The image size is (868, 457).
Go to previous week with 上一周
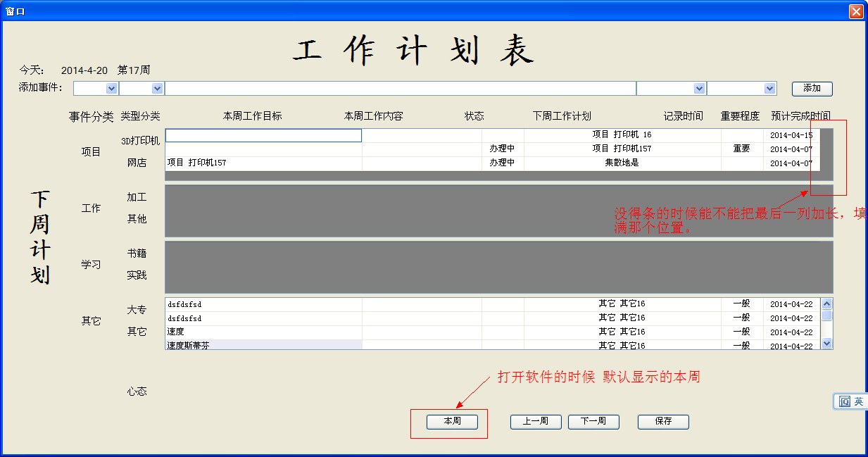(535, 421)
